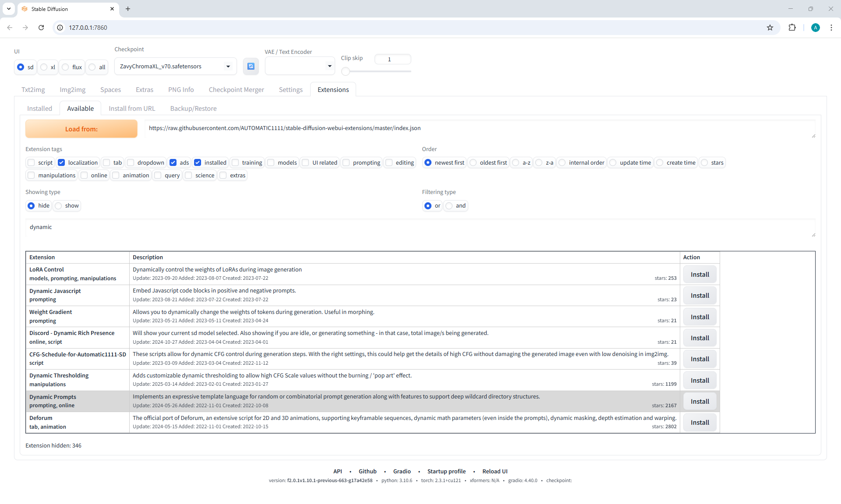Enable the prompting tag checkbox

point(346,162)
